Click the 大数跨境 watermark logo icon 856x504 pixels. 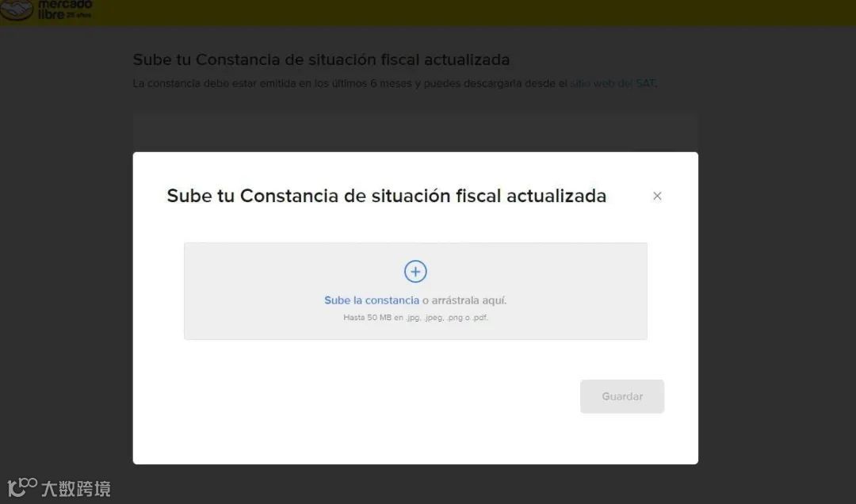pyautogui.click(x=22, y=487)
